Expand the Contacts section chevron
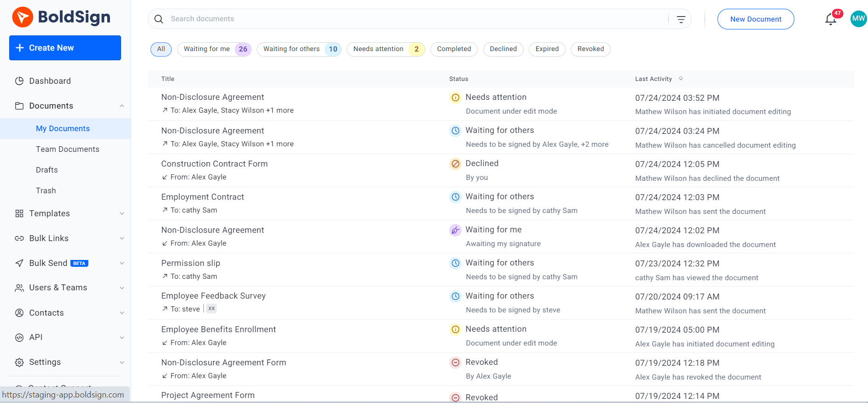Screen dimensions: 868x403 click(x=122, y=313)
